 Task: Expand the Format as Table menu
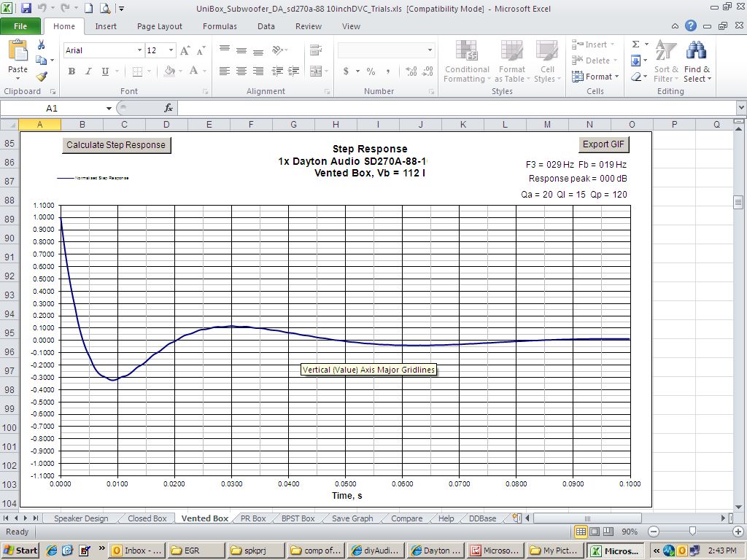pyautogui.click(x=512, y=62)
